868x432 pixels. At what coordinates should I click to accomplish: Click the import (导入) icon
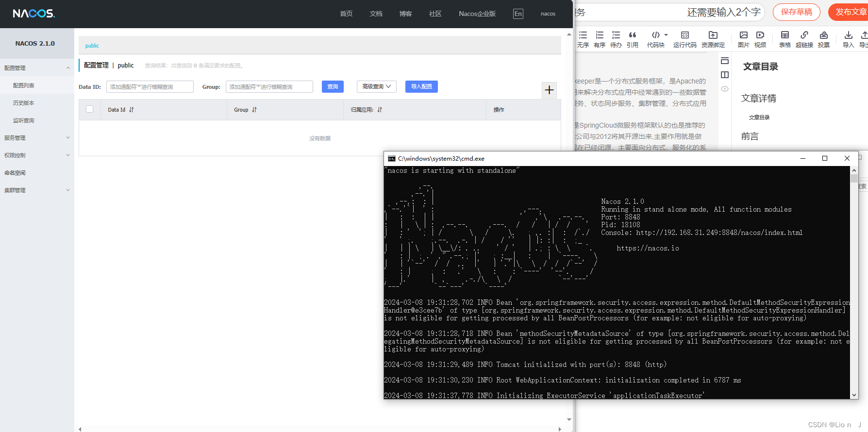click(848, 39)
